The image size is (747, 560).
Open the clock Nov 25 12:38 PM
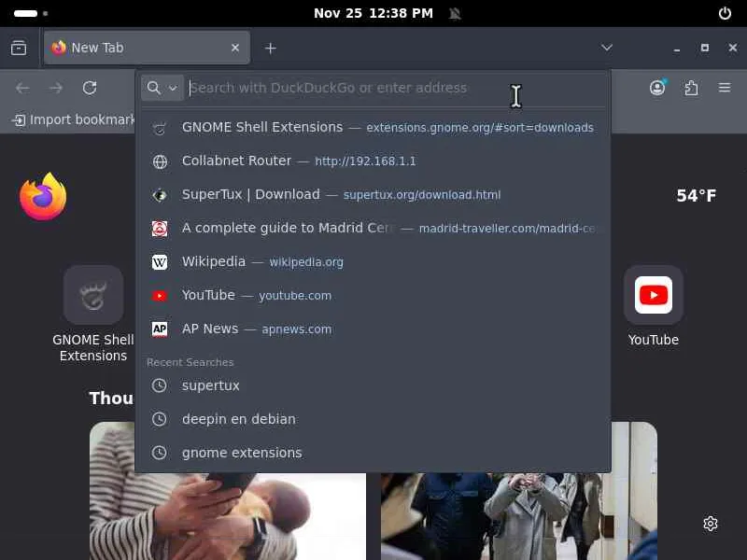pos(373,13)
